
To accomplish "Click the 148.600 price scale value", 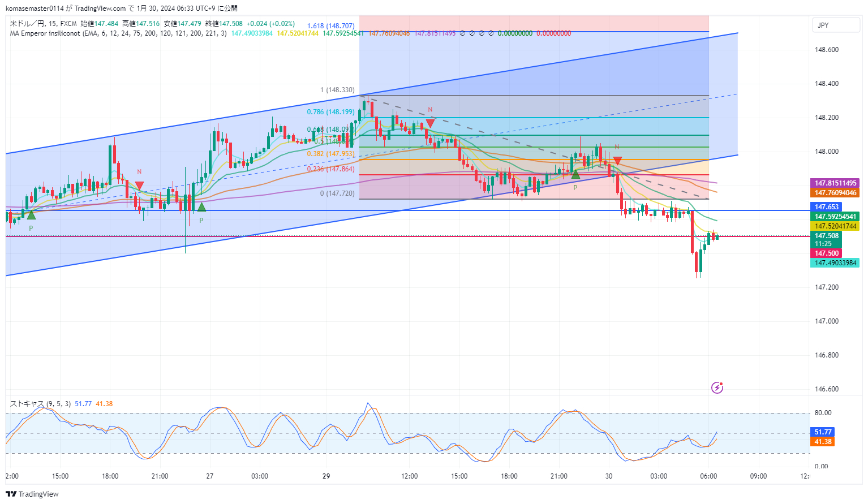I will point(827,50).
